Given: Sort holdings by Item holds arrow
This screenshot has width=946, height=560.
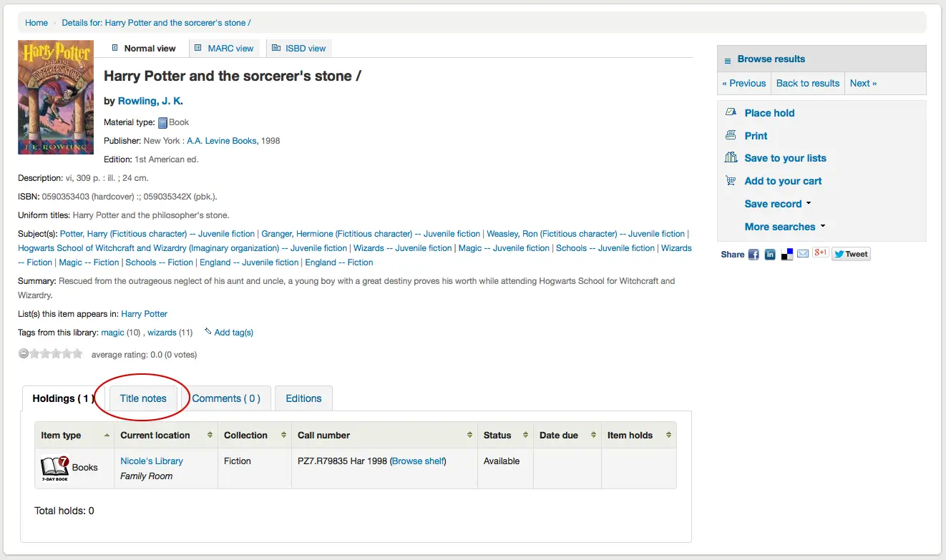Looking at the screenshot, I should tap(668, 435).
